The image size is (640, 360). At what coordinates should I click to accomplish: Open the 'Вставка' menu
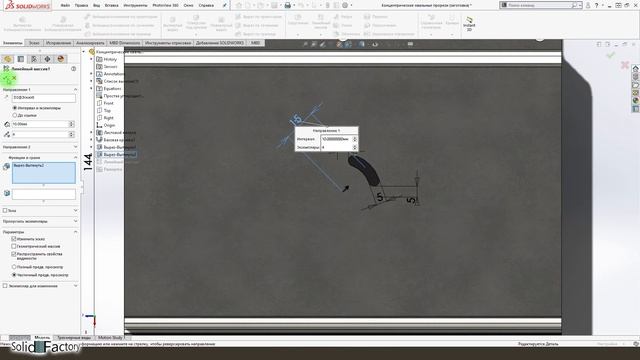pyautogui.click(x=111, y=5)
